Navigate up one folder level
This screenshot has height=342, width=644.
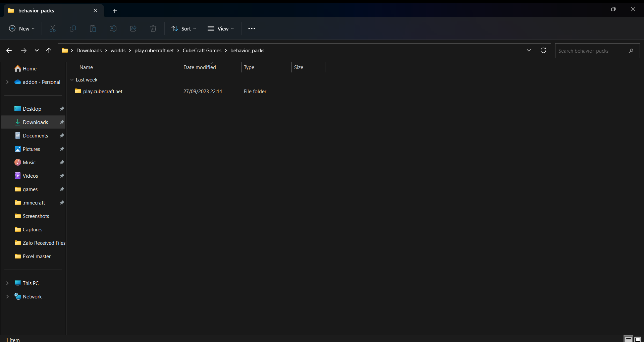tap(49, 50)
